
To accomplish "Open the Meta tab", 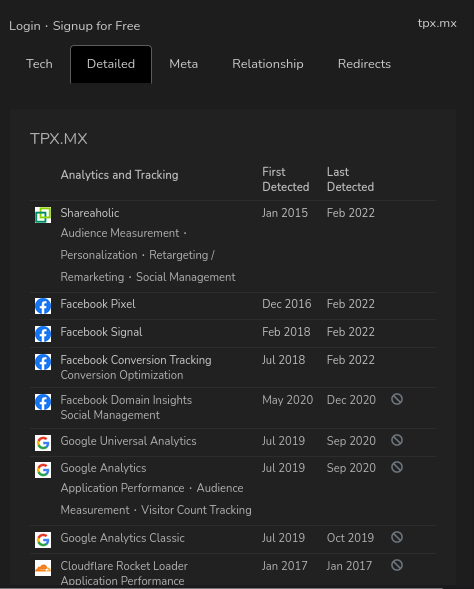I will click(184, 64).
